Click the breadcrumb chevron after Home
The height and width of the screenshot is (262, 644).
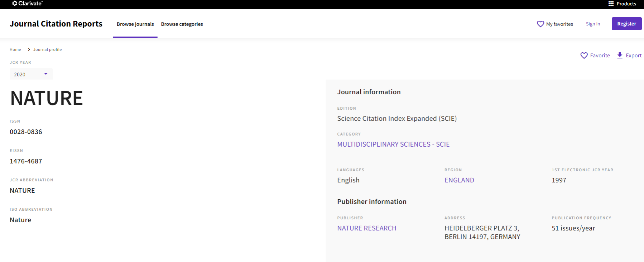click(29, 49)
